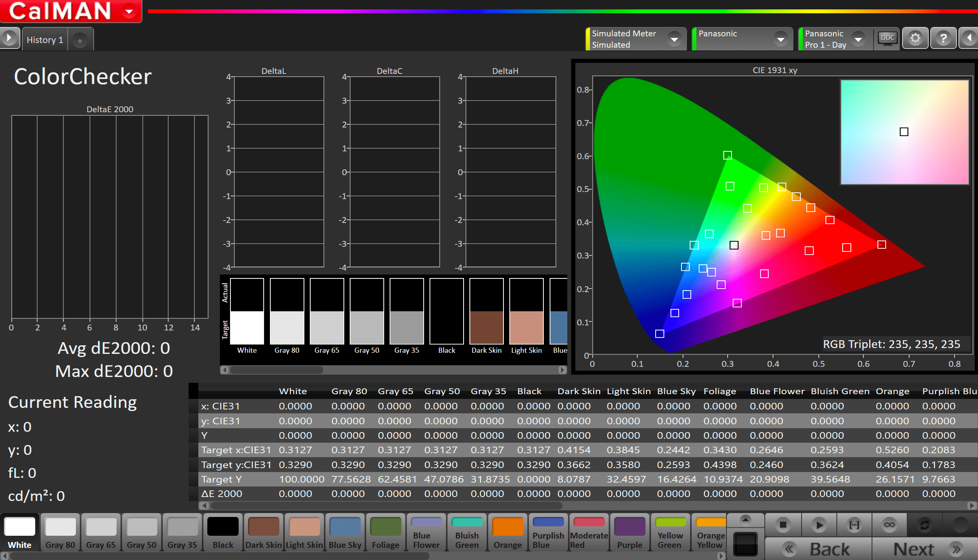Screen dimensions: 978x560
Task: Expand the Panasonic Pro 1 - Day dropdown
Action: (858, 39)
